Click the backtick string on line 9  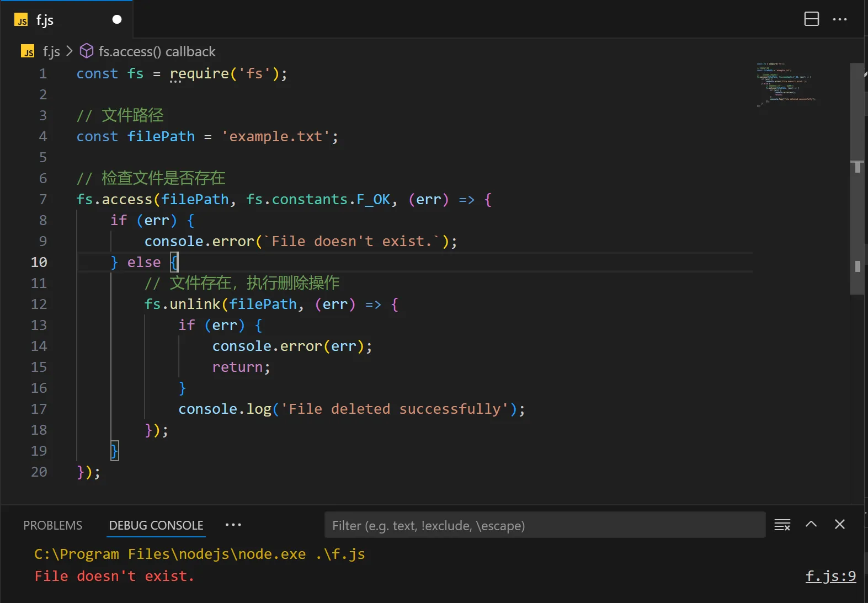352,241
